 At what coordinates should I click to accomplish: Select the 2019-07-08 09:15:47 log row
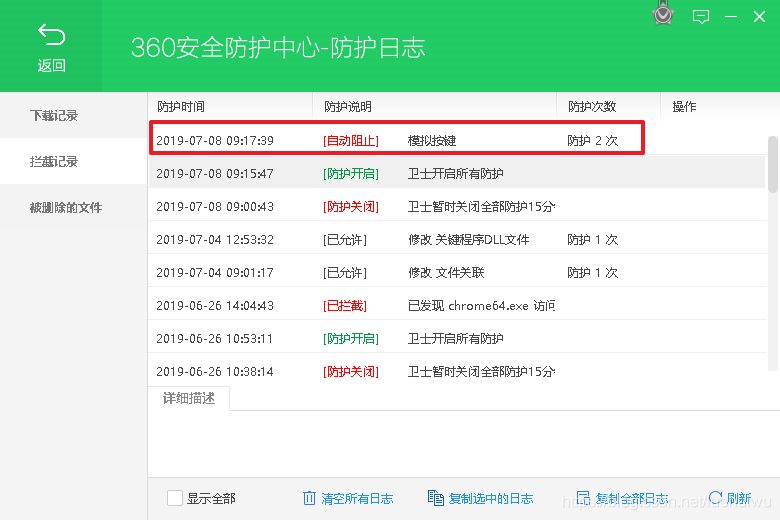[457, 173]
